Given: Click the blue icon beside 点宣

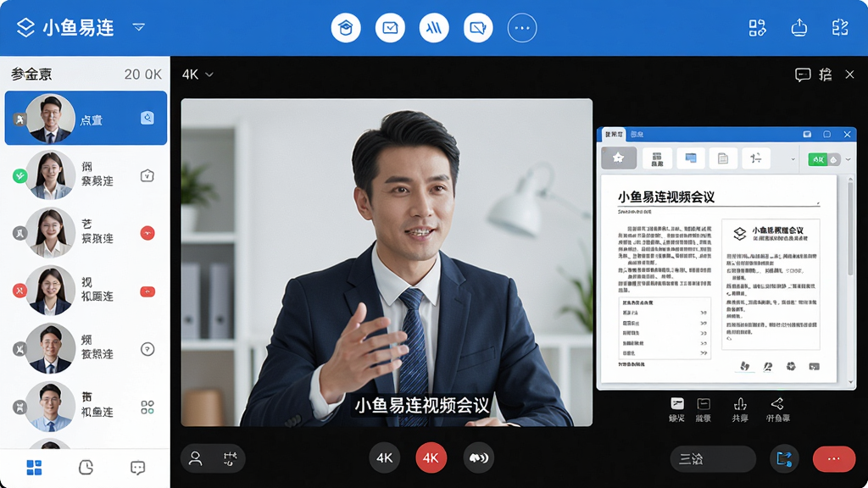Looking at the screenshot, I should (147, 118).
